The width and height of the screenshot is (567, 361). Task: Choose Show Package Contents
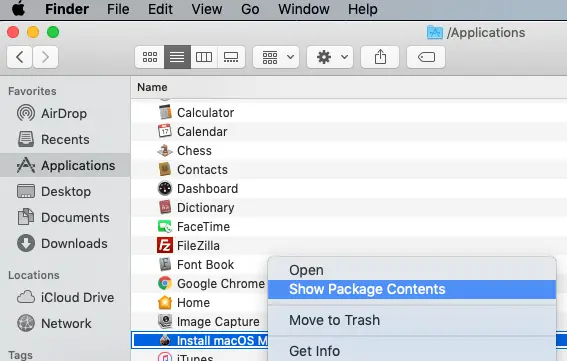pyautogui.click(x=412, y=289)
